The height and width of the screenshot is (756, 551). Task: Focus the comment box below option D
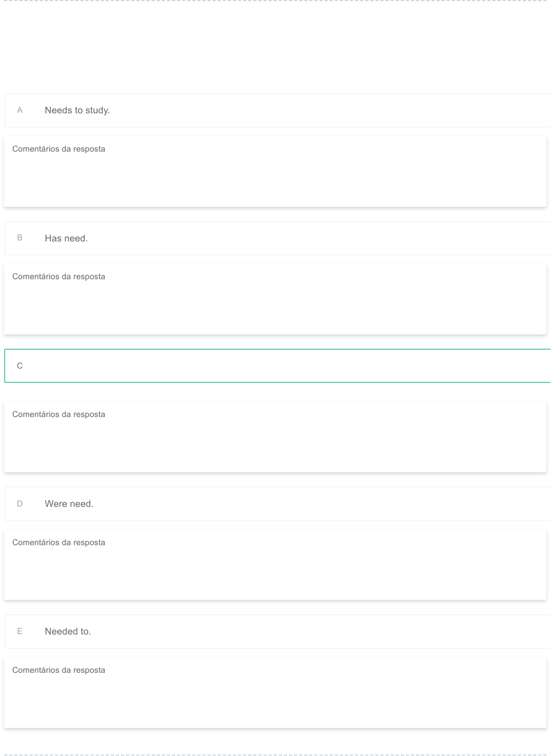pyautogui.click(x=275, y=572)
